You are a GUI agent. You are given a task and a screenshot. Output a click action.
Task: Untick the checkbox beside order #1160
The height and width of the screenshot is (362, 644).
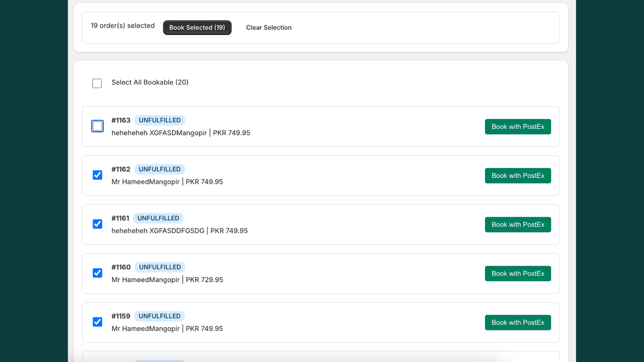coord(97,273)
